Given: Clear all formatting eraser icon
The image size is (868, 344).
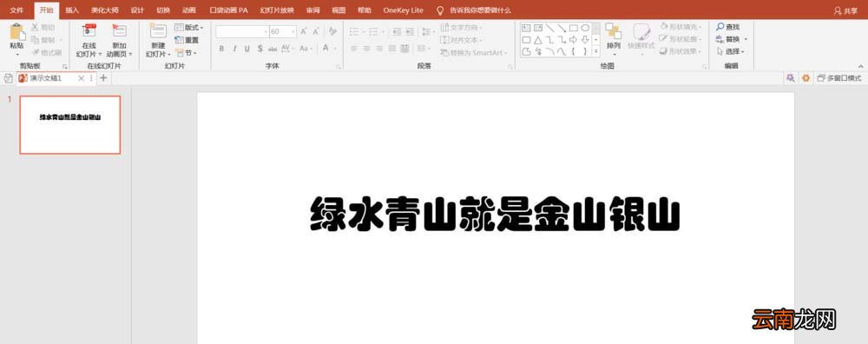Looking at the screenshot, I should 332,31.
